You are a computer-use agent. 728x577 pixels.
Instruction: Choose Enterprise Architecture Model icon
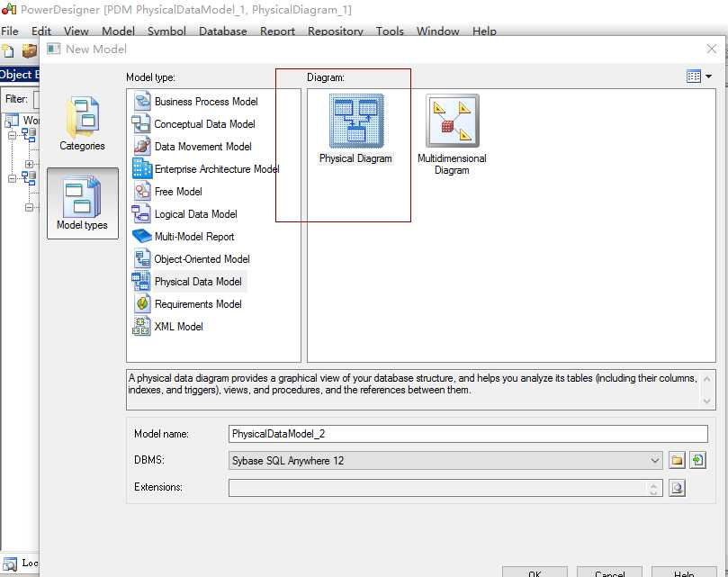pos(142,168)
